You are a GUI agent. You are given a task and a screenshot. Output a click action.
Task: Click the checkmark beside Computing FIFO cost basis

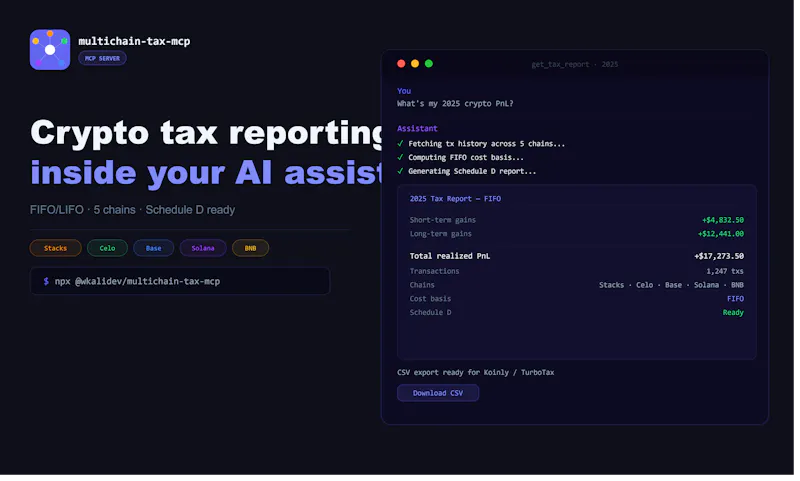click(403, 158)
